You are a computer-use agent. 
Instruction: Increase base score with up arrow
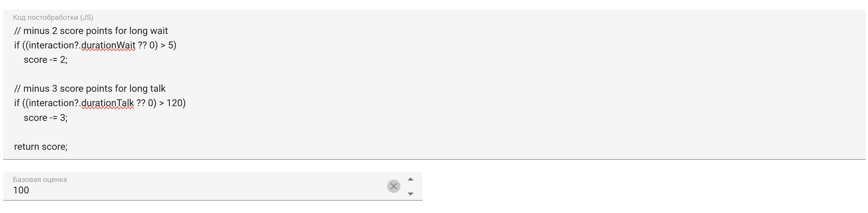click(410, 179)
